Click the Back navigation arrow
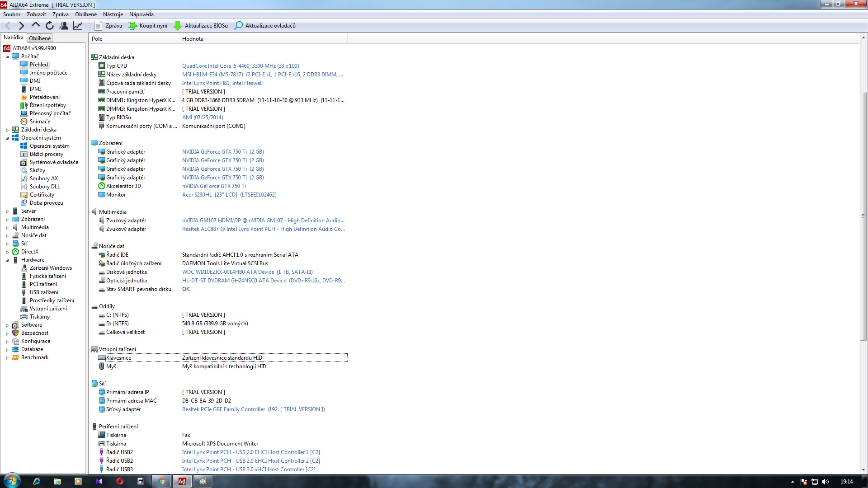Image resolution: width=868 pixels, height=488 pixels. [8, 26]
